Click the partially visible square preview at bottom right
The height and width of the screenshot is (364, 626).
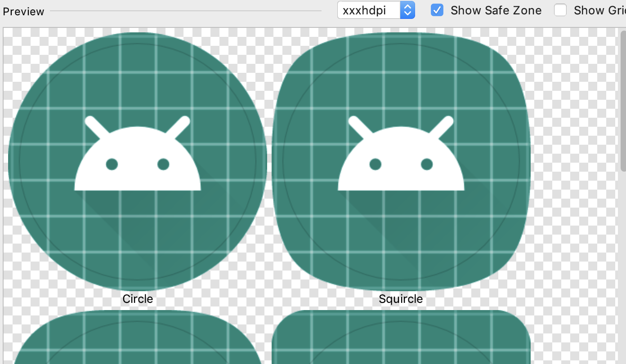click(x=400, y=342)
